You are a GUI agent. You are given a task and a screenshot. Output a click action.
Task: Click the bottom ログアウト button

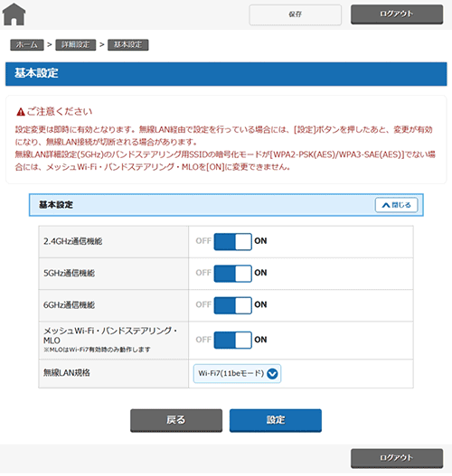pyautogui.click(x=397, y=458)
